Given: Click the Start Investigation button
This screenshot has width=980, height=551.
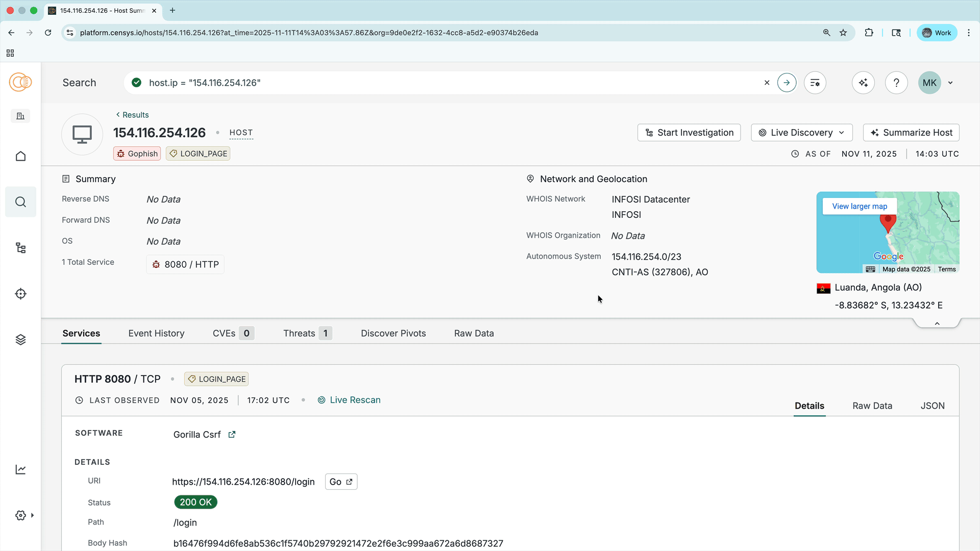Looking at the screenshot, I should tap(689, 133).
